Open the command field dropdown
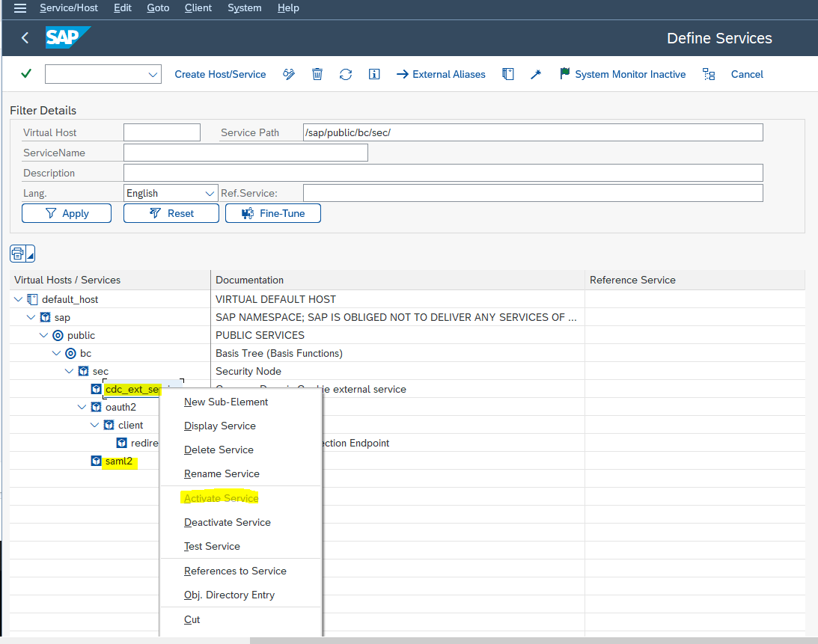Viewport: 818px width, 644px height. [x=153, y=75]
